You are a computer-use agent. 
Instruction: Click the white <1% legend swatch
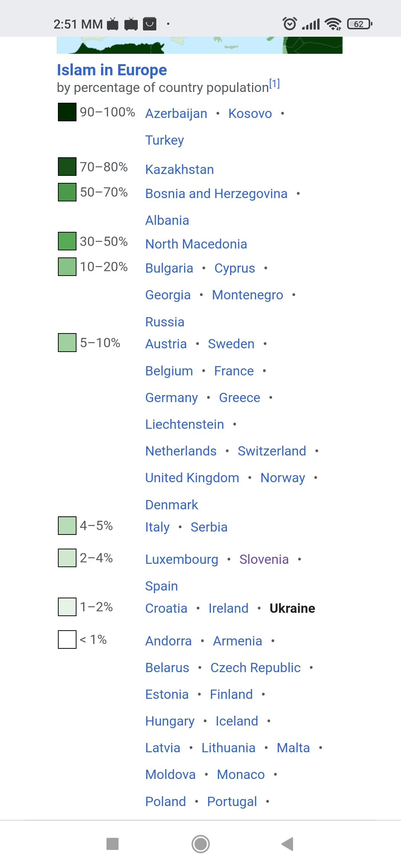click(x=67, y=639)
